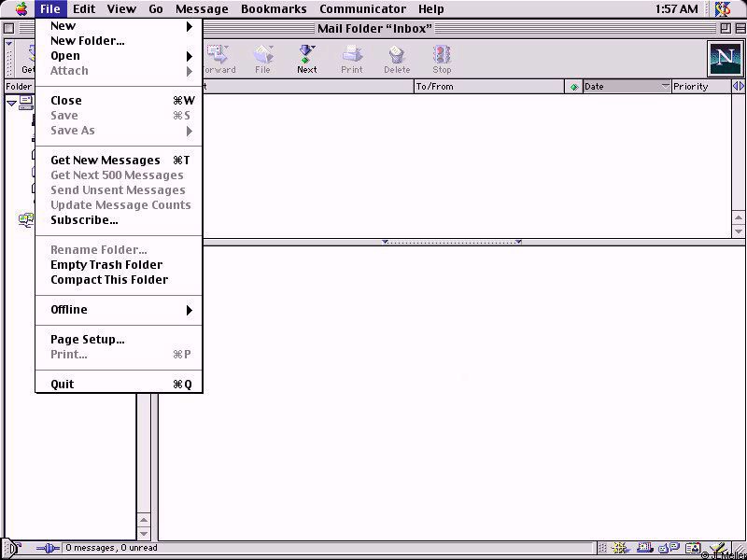Screen dimensions: 747x560
Task: Hit the Stop traffic light icon
Action: click(442, 59)
